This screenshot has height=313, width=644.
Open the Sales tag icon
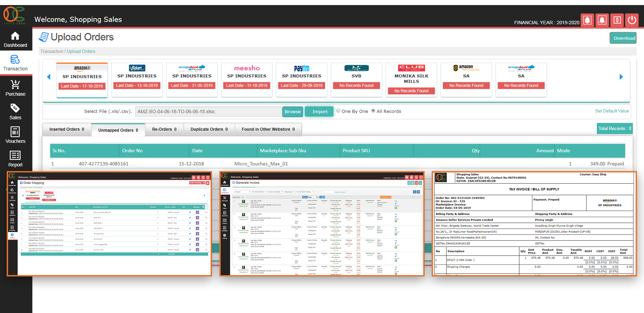[15, 108]
